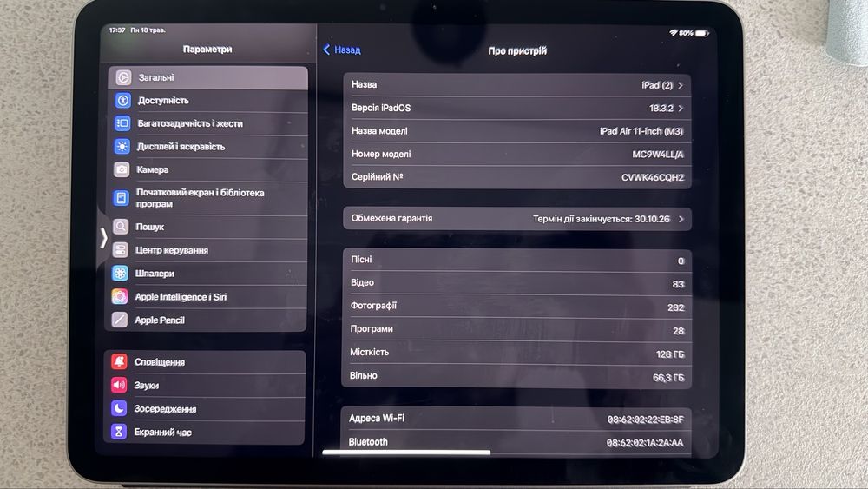Tap the Пісні row value 0

pos(681,261)
